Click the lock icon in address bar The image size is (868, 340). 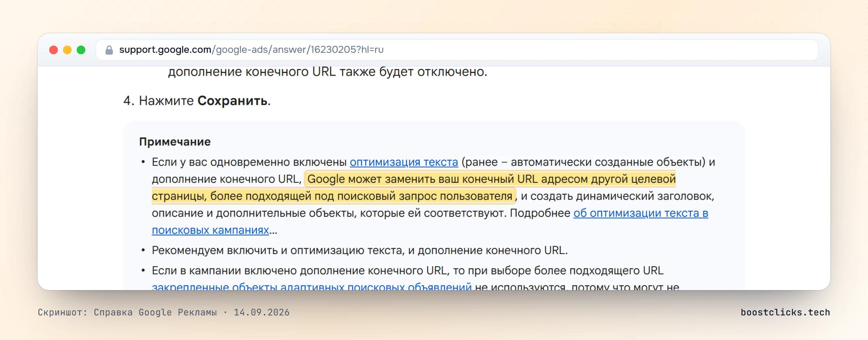[109, 50]
